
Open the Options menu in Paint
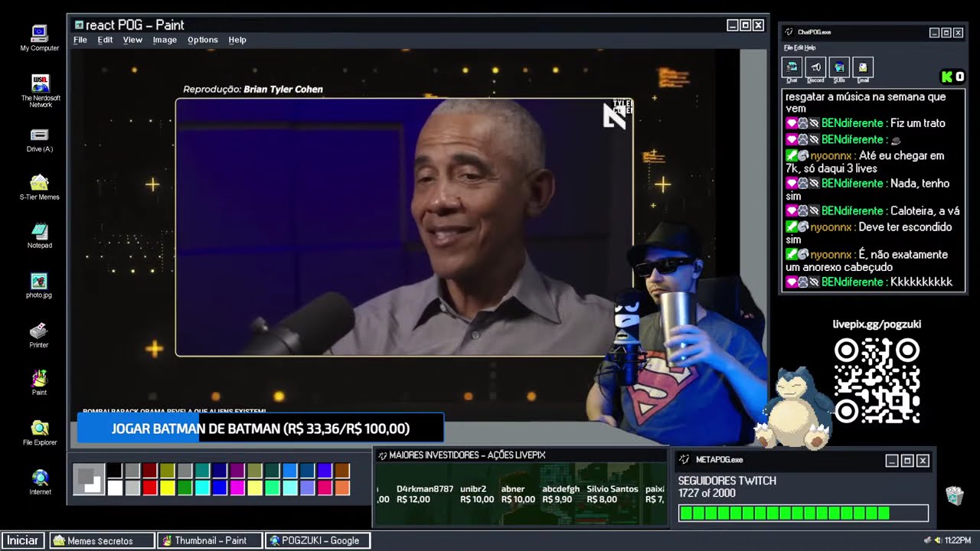(203, 40)
